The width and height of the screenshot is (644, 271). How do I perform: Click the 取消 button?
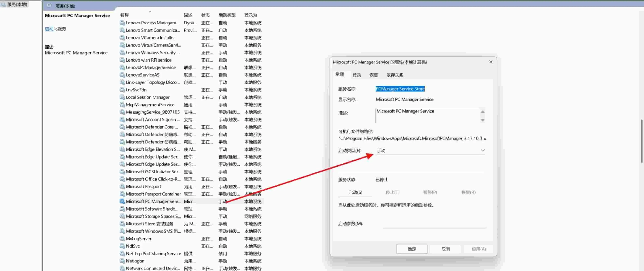click(445, 249)
